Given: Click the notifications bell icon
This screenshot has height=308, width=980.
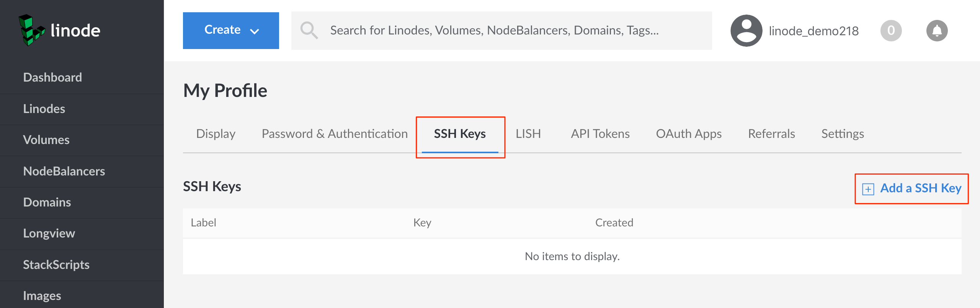Looking at the screenshot, I should [937, 31].
